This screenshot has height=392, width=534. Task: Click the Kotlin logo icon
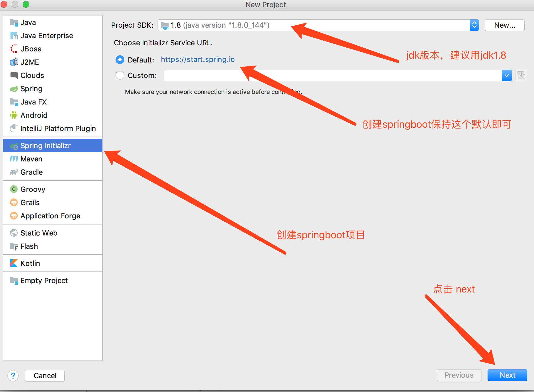pos(14,263)
